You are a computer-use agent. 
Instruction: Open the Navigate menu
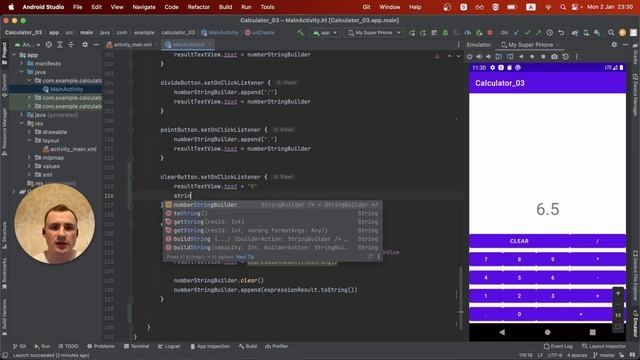pos(144,7)
